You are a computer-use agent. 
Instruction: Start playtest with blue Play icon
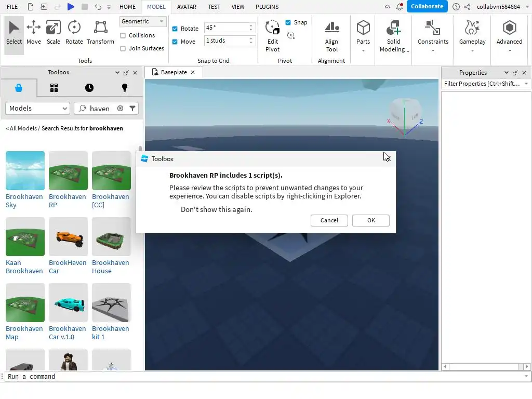click(x=71, y=6)
